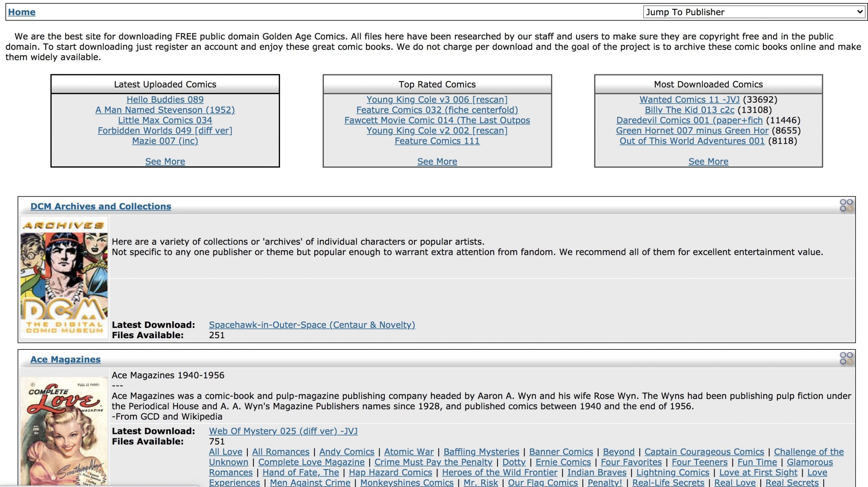Open DCM Archives cover thumbnail

tap(64, 277)
